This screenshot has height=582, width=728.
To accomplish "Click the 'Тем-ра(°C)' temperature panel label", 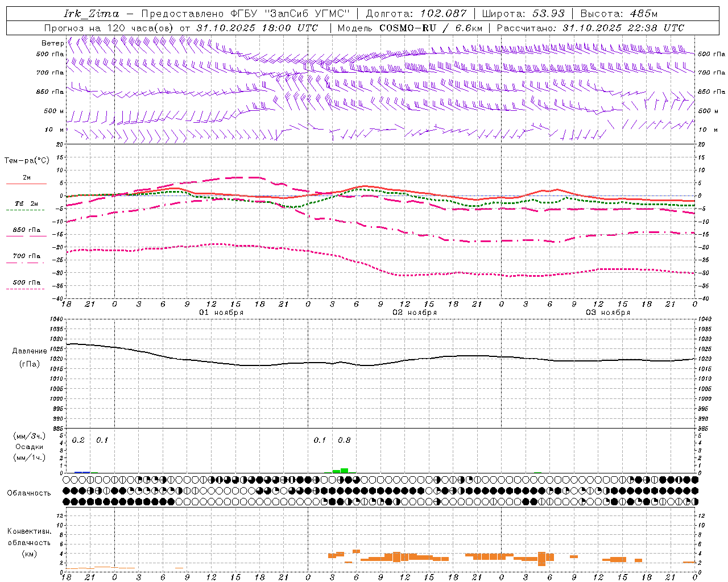I will pyautogui.click(x=27, y=161).
